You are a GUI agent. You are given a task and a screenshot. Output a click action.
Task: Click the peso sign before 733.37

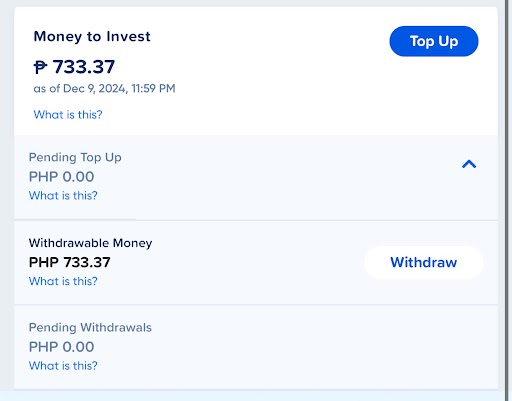coord(40,67)
